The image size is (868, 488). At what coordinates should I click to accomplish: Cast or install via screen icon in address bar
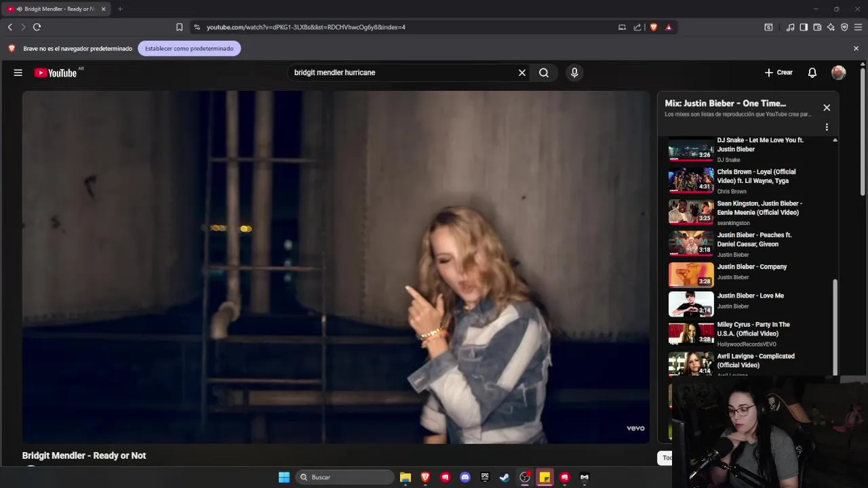click(622, 27)
